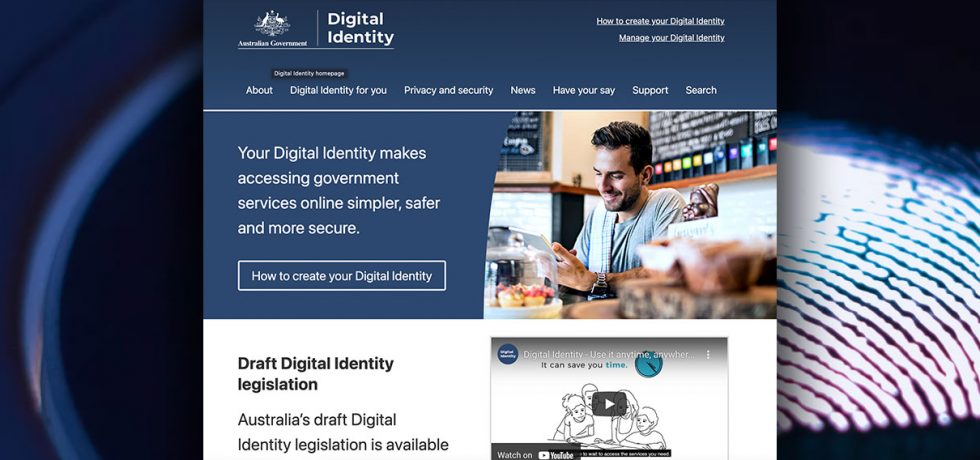Click the YouTube video play button

[609, 404]
